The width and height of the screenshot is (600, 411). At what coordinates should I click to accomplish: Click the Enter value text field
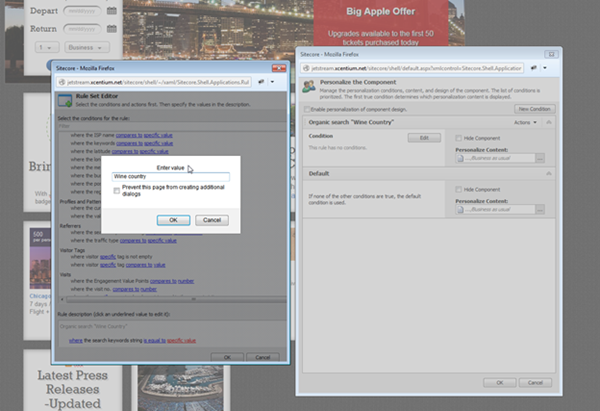[x=171, y=176]
